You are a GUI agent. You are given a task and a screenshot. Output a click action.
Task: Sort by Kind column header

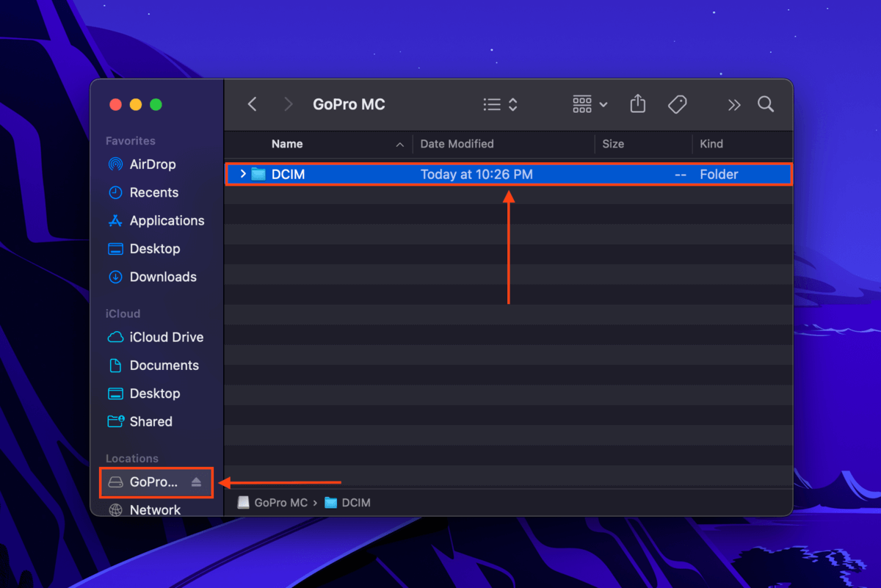pos(711,144)
